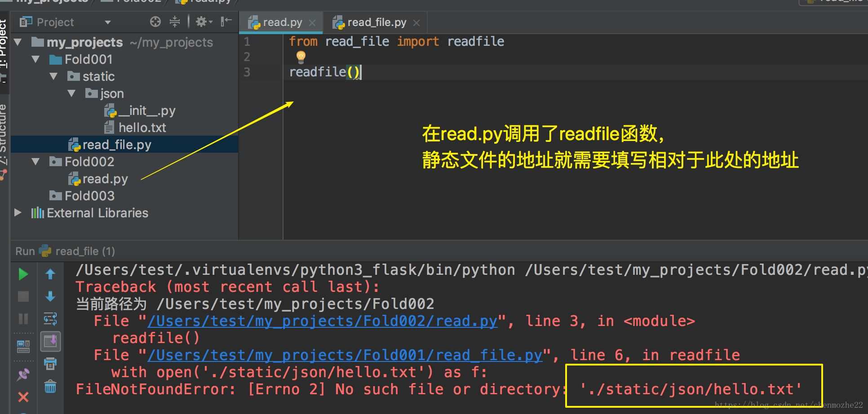Image resolution: width=868 pixels, height=414 pixels.
Task: Click line number 3 in editor gutter
Action: 247,72
